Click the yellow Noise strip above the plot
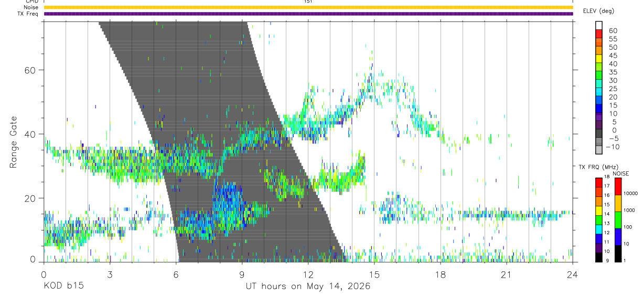Viewport: 644px width, 297px height. [308, 7]
